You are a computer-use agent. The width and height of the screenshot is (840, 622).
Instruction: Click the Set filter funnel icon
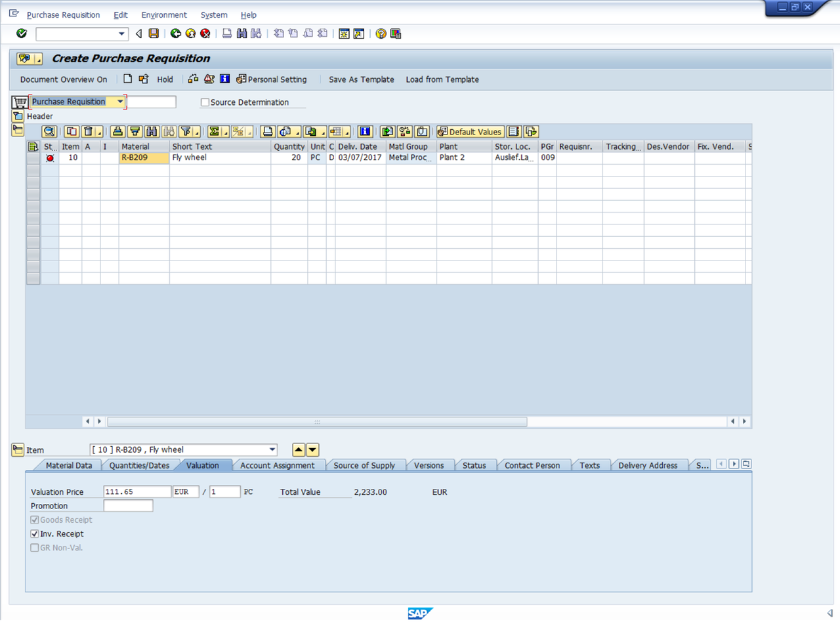186,131
